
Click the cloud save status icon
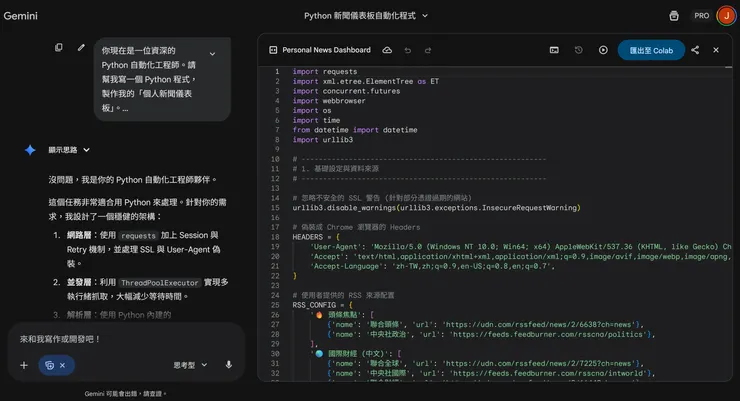(387, 50)
